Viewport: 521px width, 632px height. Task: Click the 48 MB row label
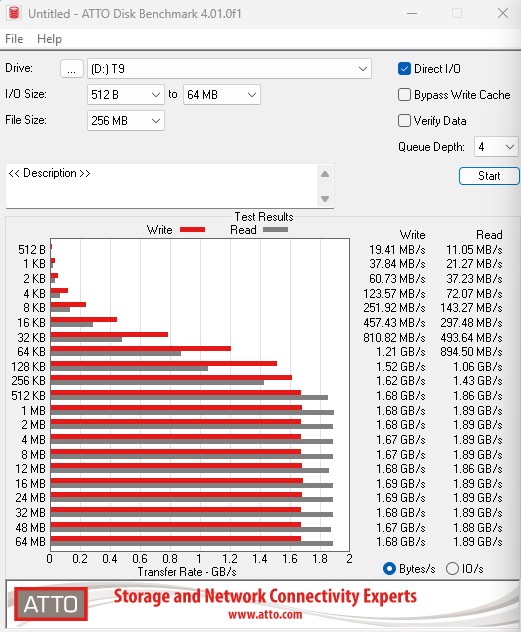click(x=30, y=528)
